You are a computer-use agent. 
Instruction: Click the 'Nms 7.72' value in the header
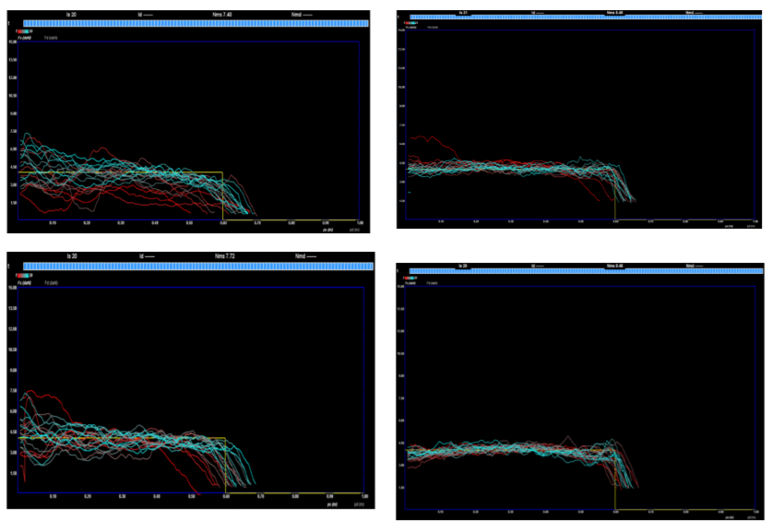[224, 256]
